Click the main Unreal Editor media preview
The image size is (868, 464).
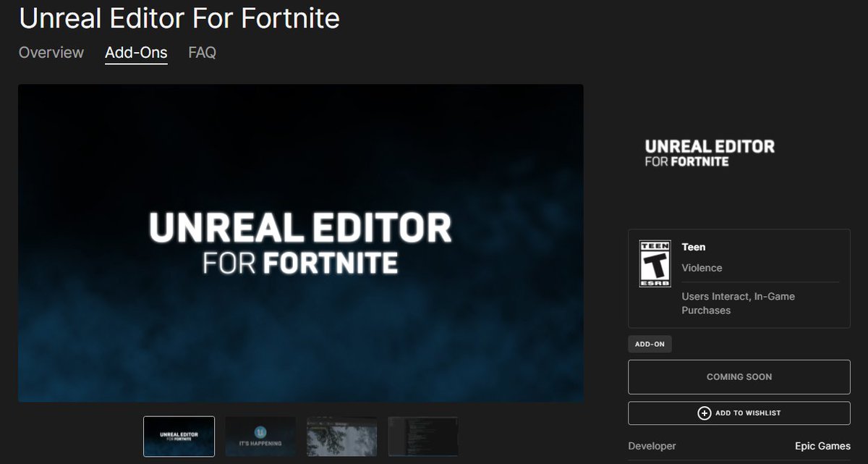301,243
